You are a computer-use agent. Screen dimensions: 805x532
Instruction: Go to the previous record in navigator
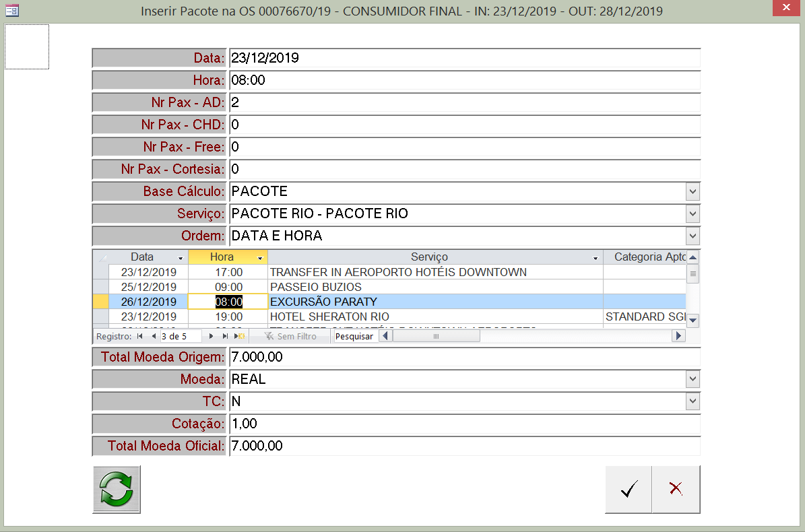pyautogui.click(x=154, y=336)
